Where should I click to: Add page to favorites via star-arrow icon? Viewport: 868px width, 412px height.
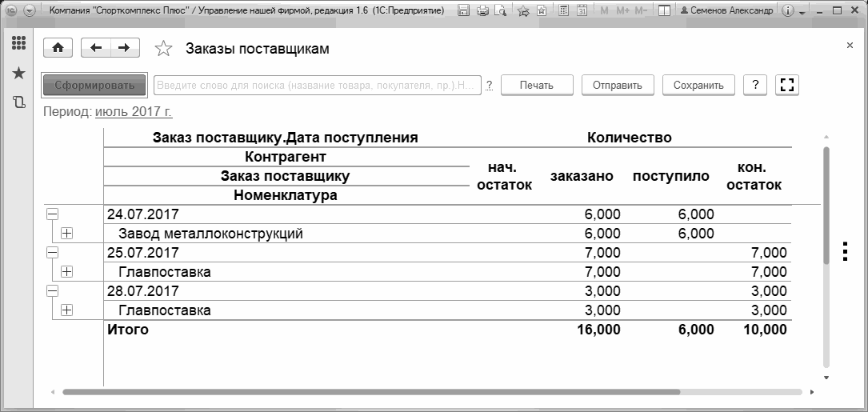[x=523, y=10]
